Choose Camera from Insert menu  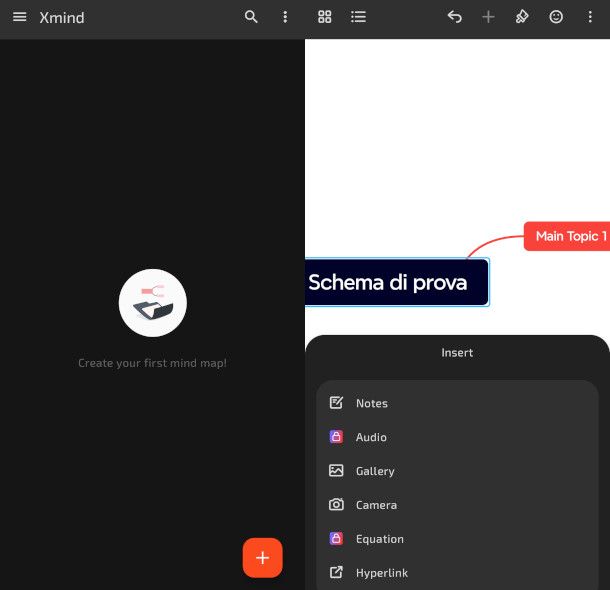pyautogui.click(x=457, y=505)
